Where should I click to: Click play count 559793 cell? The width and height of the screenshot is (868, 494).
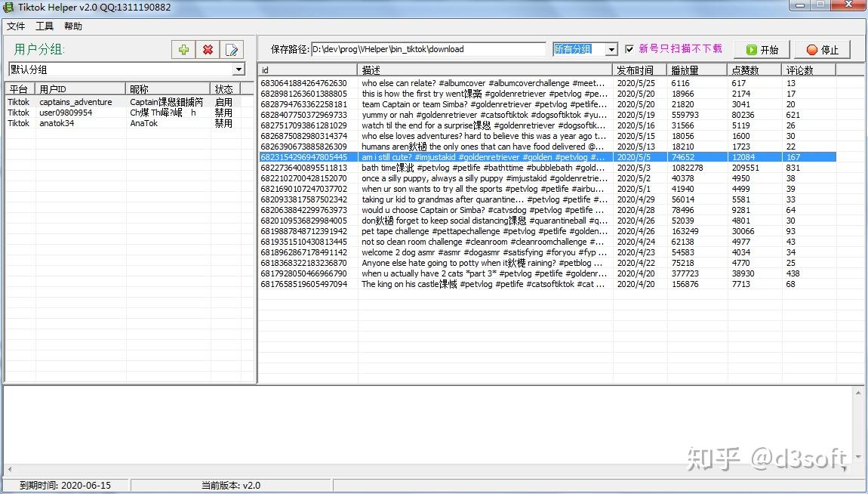[685, 115]
